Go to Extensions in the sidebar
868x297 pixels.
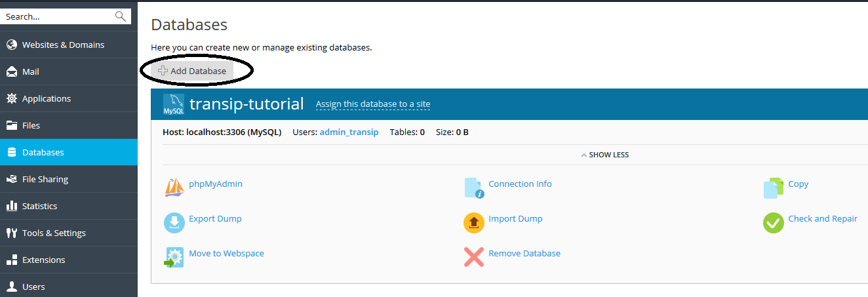pos(69,260)
